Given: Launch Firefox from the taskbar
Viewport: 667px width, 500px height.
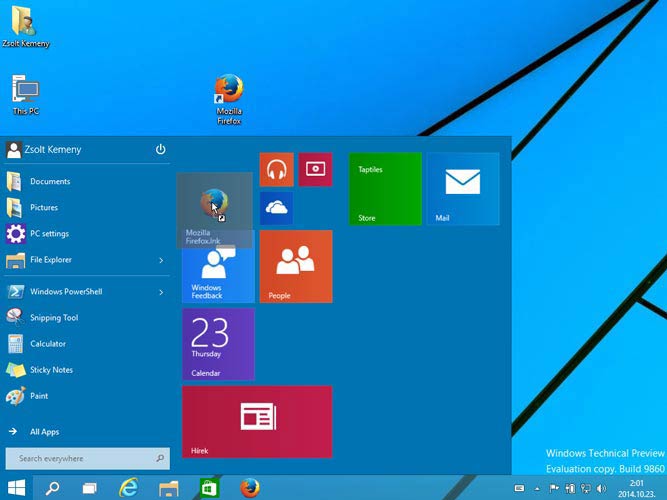Looking at the screenshot, I should click(x=250, y=488).
